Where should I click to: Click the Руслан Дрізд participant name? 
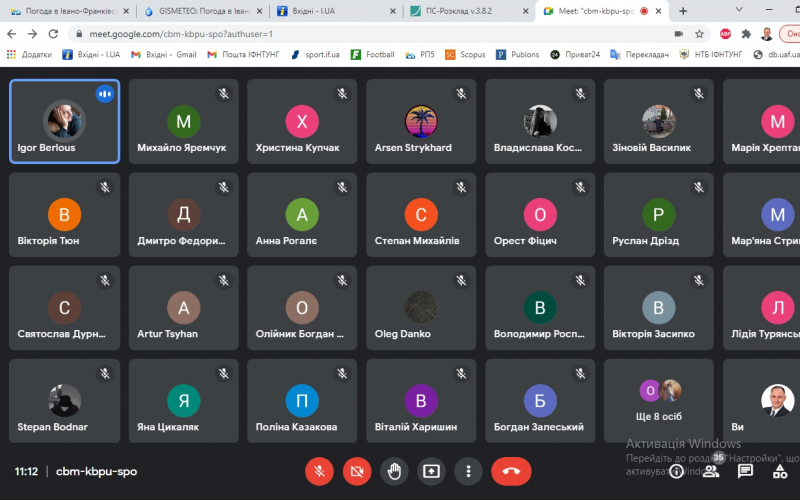click(x=645, y=241)
